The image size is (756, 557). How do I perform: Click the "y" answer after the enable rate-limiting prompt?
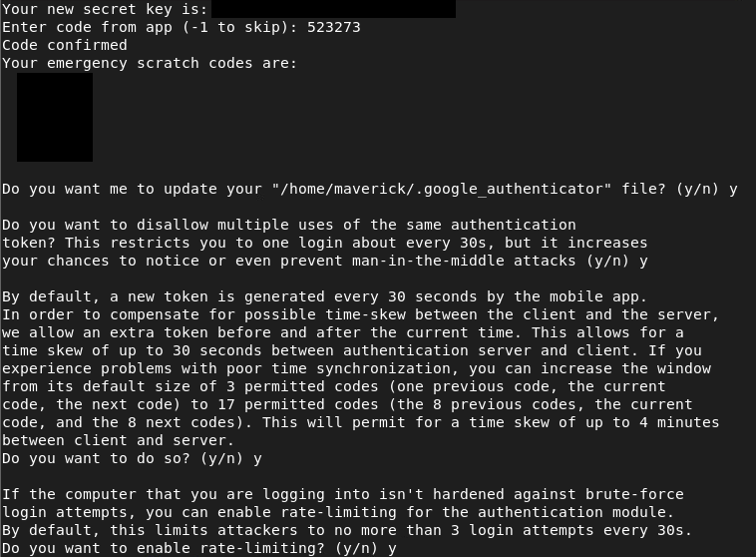point(392,548)
